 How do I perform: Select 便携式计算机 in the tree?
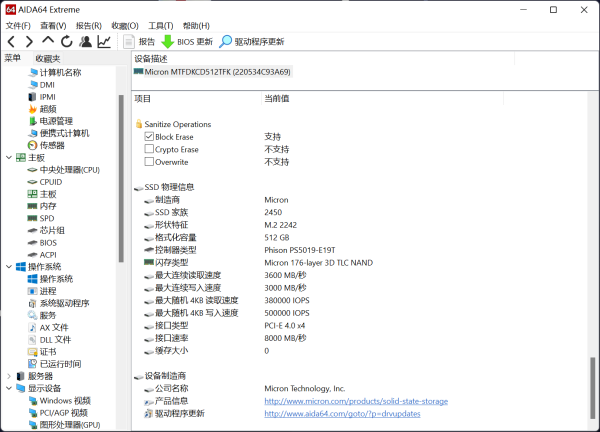coord(59,133)
